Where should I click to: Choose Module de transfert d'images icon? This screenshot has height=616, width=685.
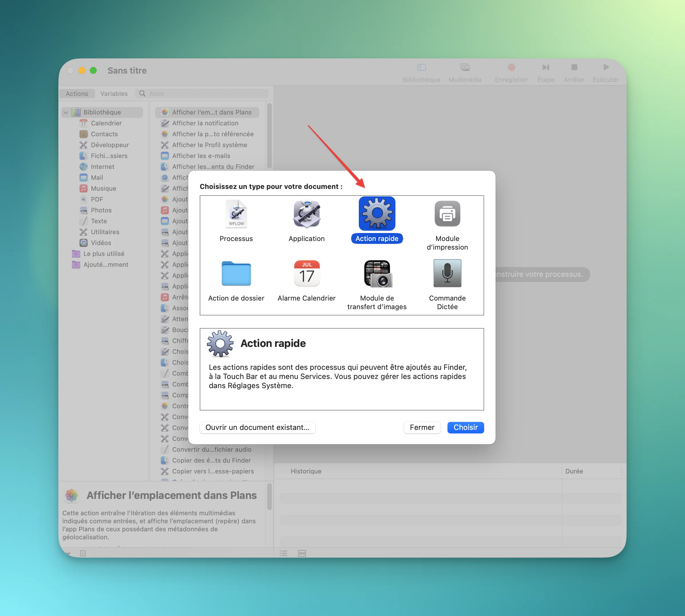pos(377,273)
